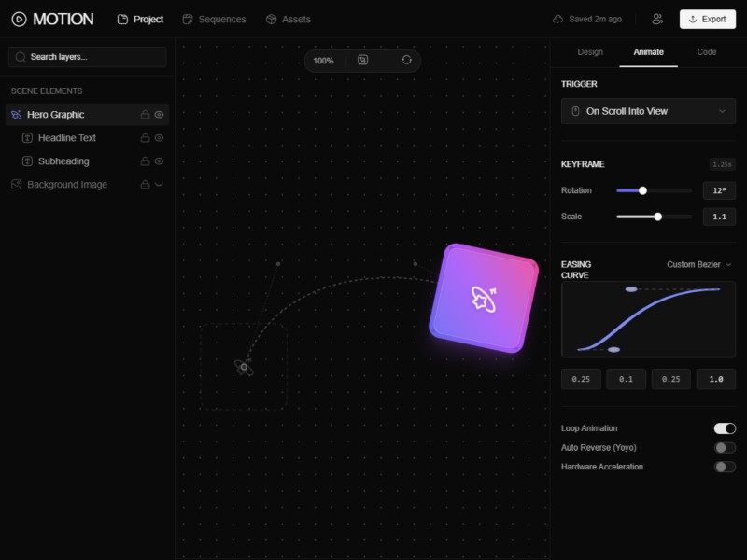Open the Sequences tab

pos(215,19)
